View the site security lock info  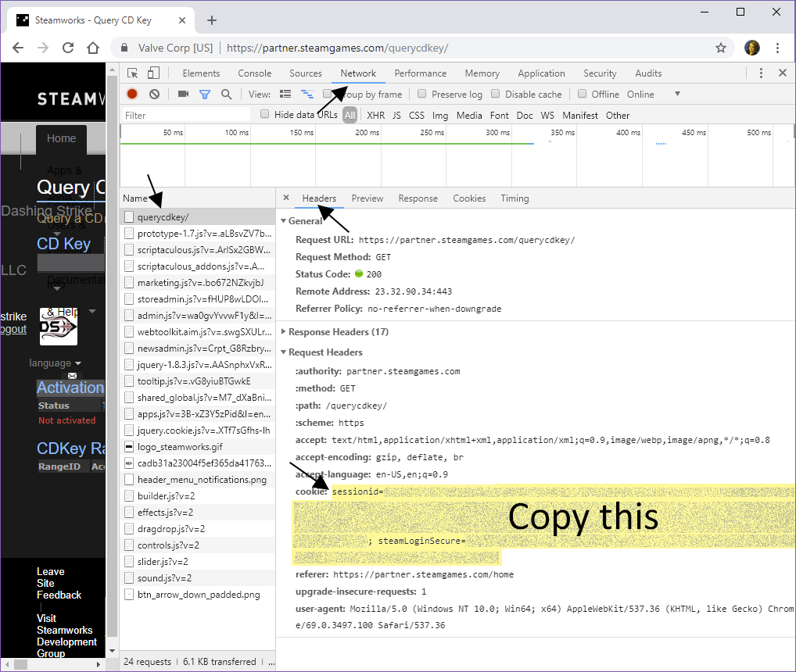(124, 48)
